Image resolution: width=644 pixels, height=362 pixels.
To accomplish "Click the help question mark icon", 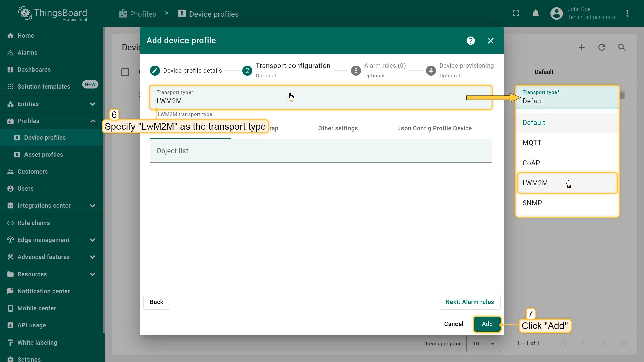I will coord(471,41).
